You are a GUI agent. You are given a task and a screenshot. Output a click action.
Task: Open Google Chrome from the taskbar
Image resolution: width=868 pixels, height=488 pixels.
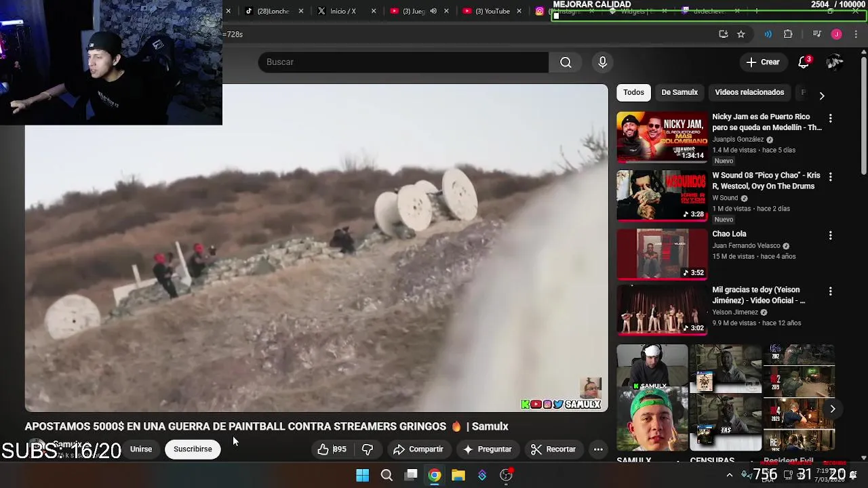coord(435,475)
